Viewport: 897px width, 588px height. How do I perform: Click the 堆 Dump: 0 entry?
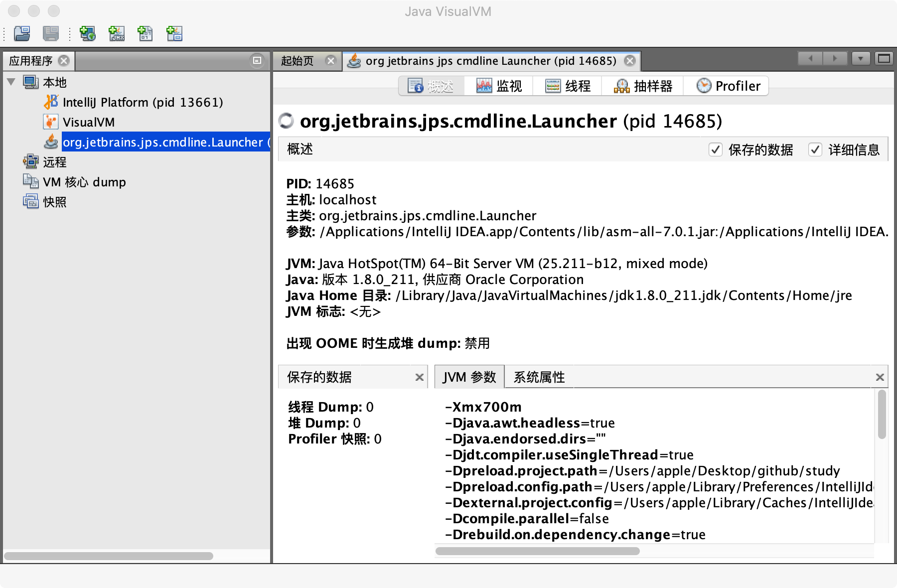(324, 423)
